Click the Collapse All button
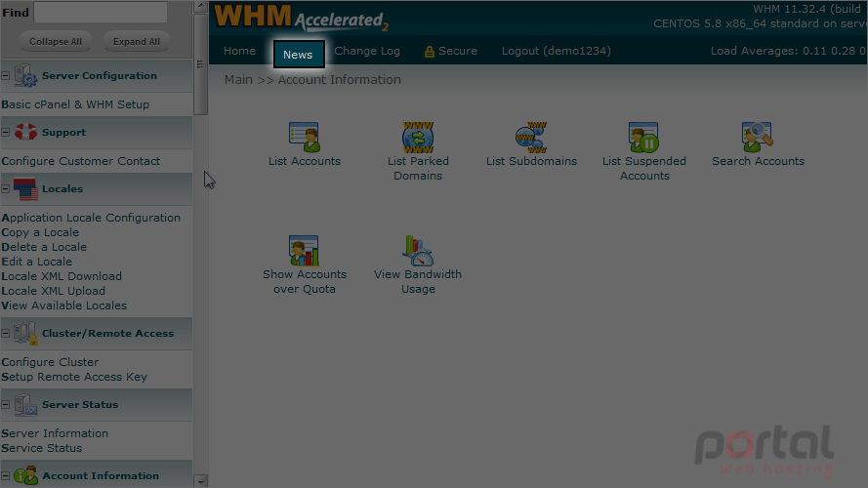 56,42
